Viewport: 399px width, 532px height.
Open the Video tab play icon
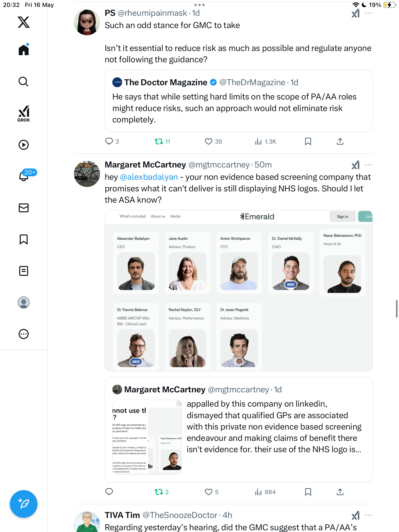[24, 145]
